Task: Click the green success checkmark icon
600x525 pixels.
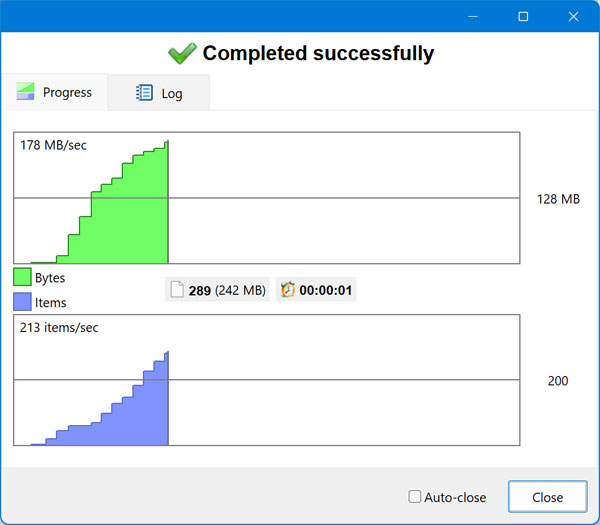Action: click(181, 52)
